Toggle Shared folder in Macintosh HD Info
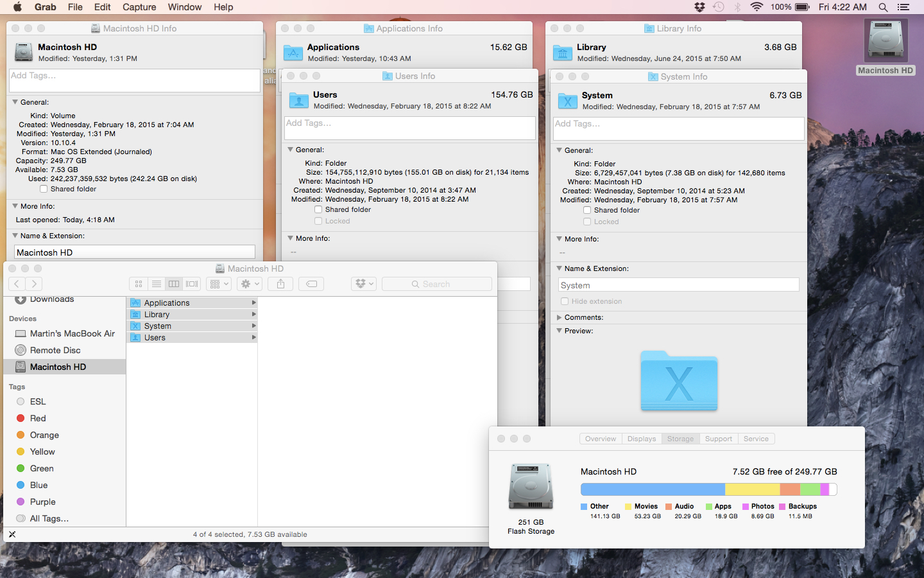924x578 pixels. coord(44,189)
